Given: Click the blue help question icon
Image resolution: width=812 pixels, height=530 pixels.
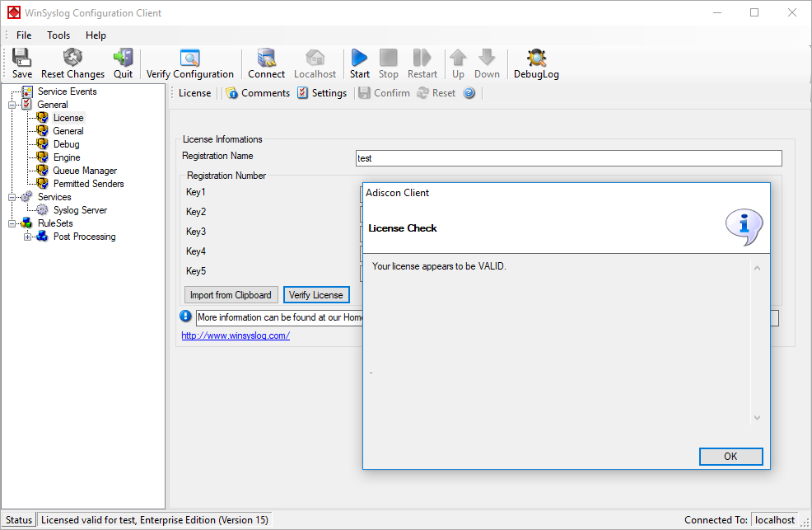Looking at the screenshot, I should 469,93.
